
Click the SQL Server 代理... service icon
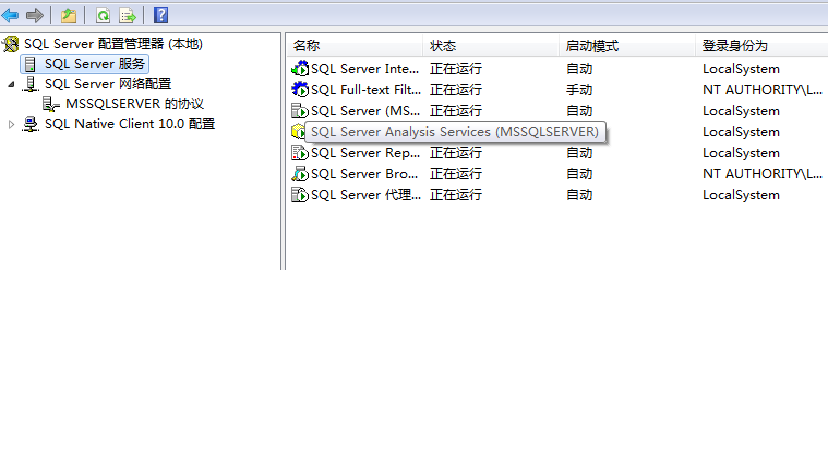click(x=300, y=195)
